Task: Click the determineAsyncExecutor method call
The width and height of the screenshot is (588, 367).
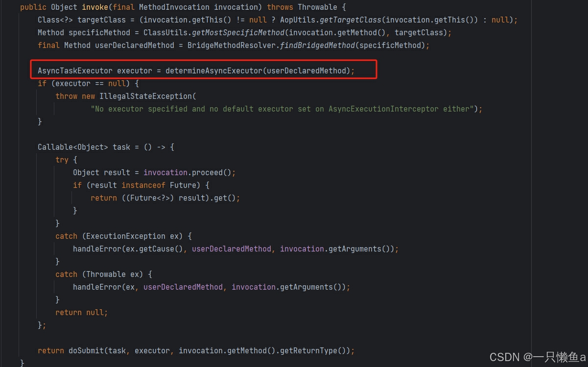Action: point(214,70)
